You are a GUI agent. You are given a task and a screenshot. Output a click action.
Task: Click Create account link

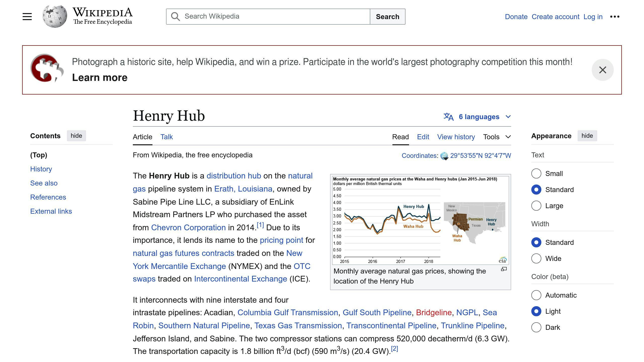coord(555,17)
